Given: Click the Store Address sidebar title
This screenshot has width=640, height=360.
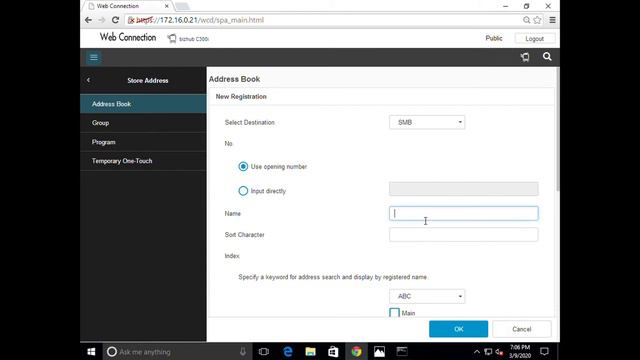Looking at the screenshot, I should (x=148, y=80).
